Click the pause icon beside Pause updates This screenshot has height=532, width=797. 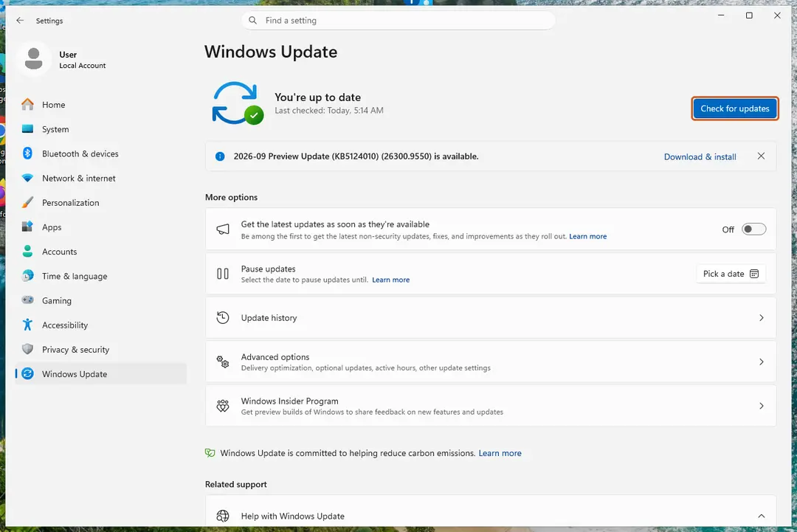[x=223, y=274]
